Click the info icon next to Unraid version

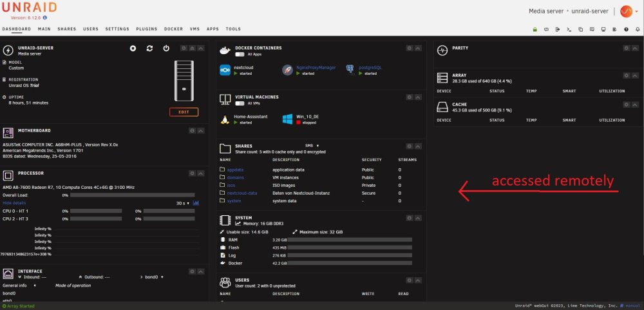45,17
